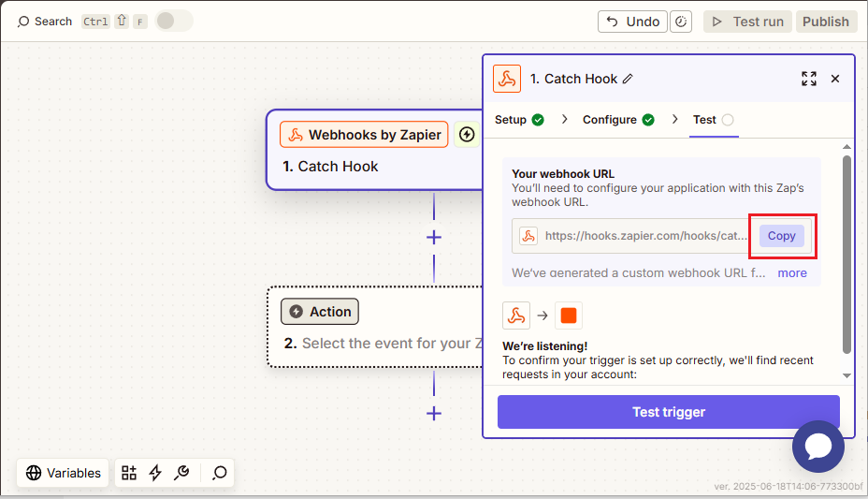The width and height of the screenshot is (868, 499).
Task: Click the Webhooks icon above We're listening
Action: [x=516, y=316]
